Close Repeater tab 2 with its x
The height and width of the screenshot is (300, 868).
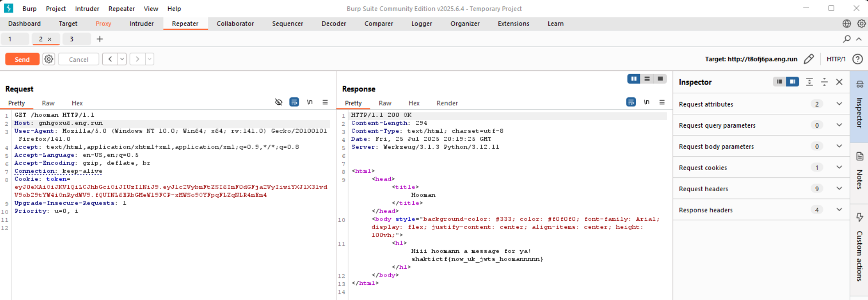pyautogui.click(x=49, y=39)
